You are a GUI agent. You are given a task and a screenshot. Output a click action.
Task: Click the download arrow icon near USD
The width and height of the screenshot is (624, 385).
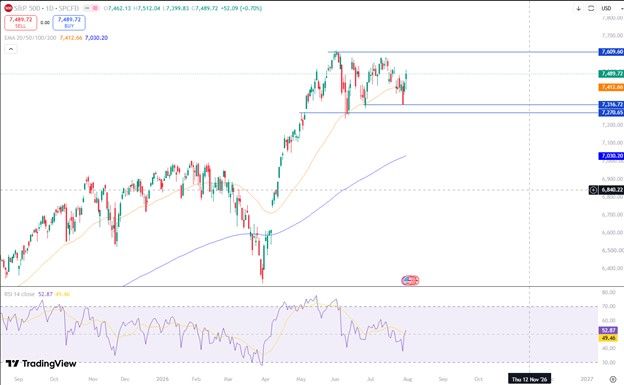pos(578,8)
